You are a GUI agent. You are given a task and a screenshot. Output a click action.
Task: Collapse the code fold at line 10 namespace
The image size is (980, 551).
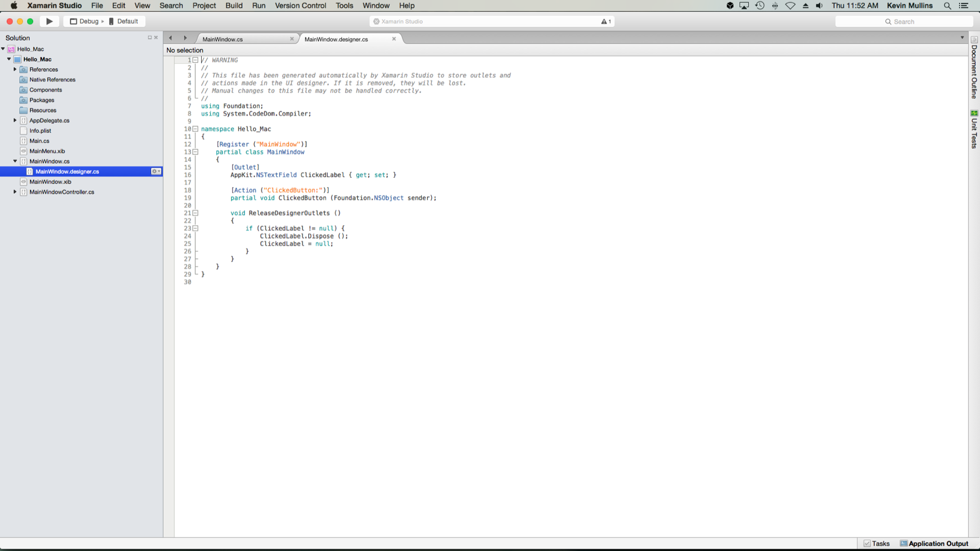195,129
